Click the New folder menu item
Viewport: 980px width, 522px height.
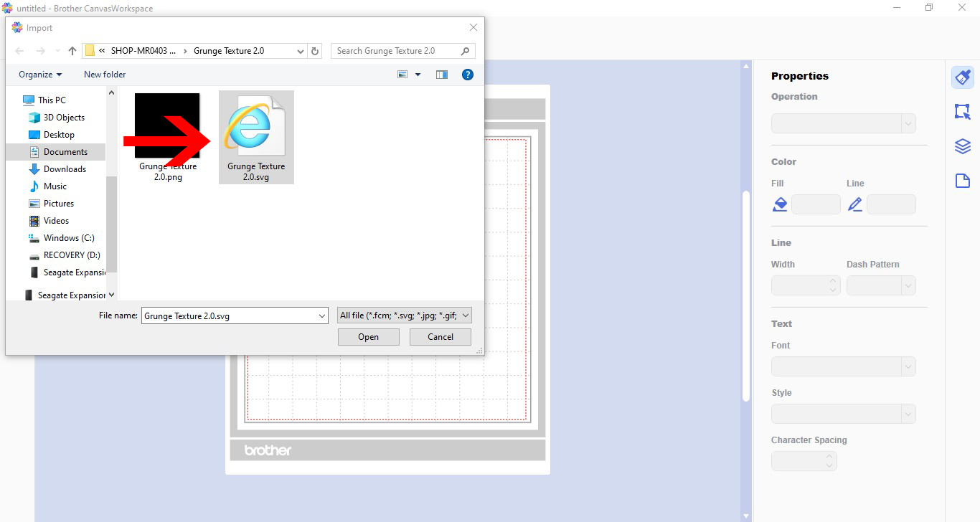coord(104,74)
